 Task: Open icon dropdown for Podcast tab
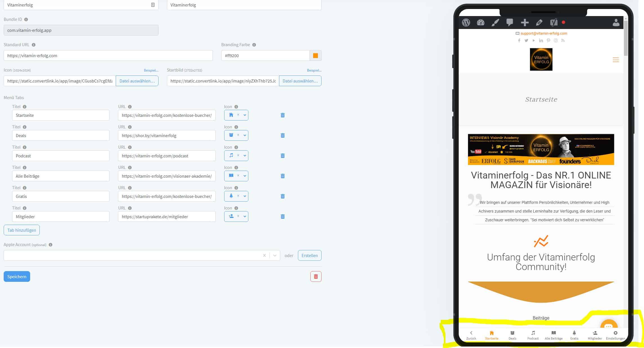click(245, 156)
